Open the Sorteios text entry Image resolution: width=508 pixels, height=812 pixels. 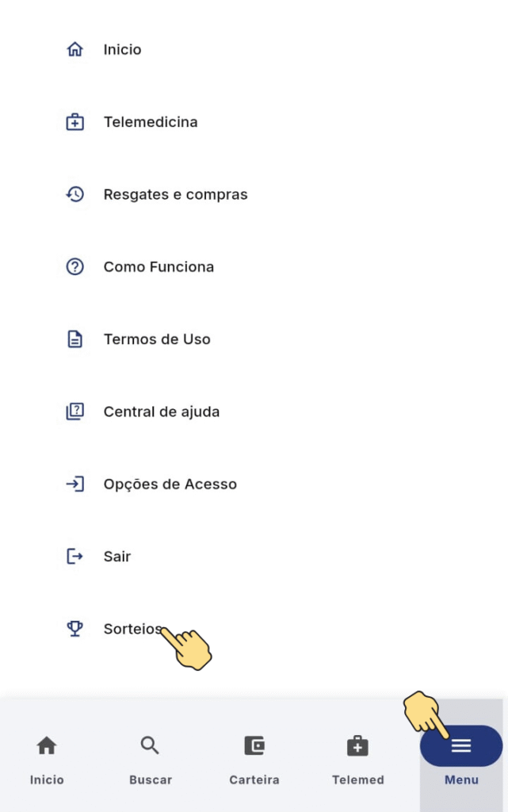click(133, 629)
